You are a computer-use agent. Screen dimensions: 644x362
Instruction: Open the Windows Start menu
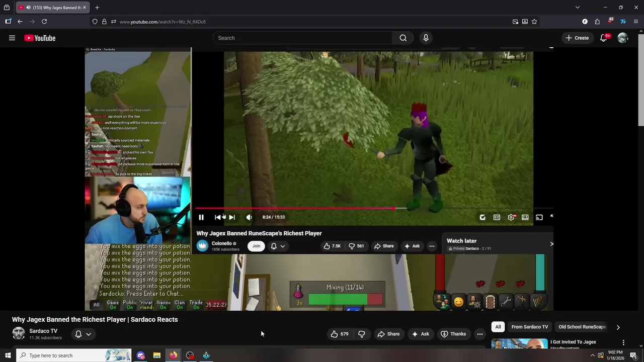[8, 355]
